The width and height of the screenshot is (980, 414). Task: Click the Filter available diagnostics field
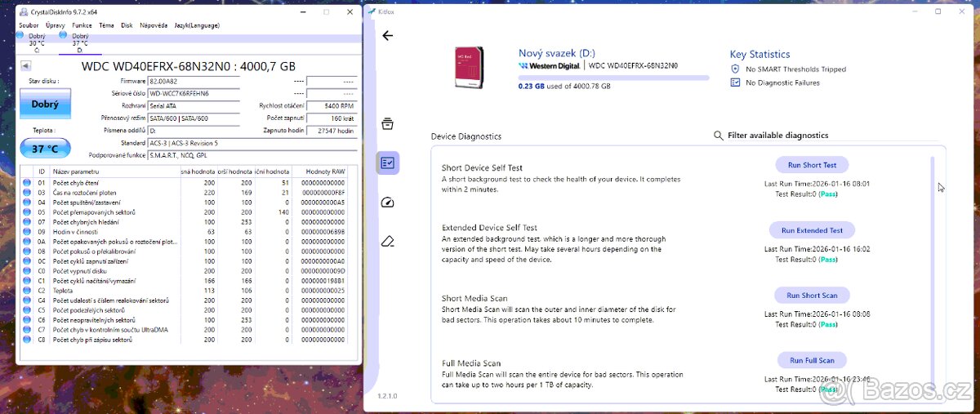click(777, 136)
